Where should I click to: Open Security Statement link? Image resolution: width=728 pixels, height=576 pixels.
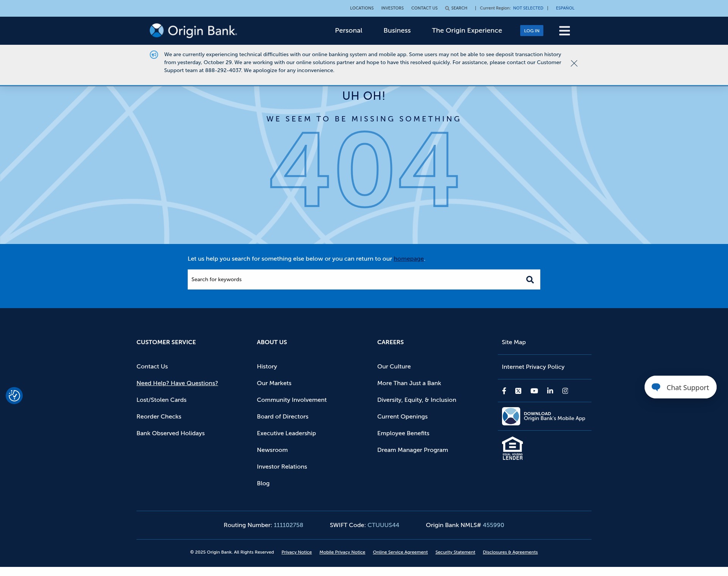coord(455,552)
